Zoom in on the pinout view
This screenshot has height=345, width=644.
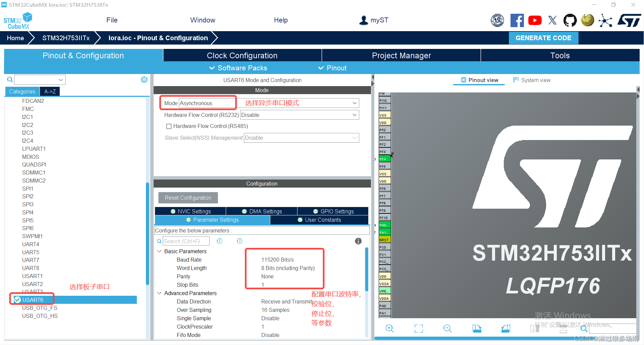(390, 328)
